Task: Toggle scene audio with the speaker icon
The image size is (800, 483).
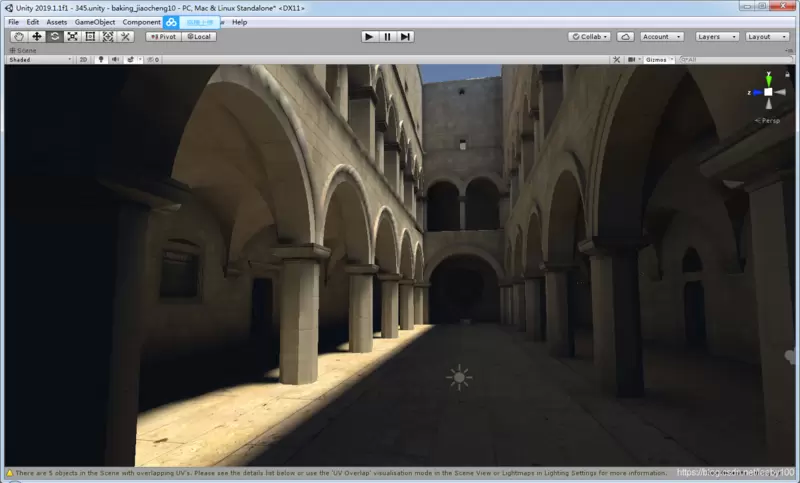Action: (115, 60)
